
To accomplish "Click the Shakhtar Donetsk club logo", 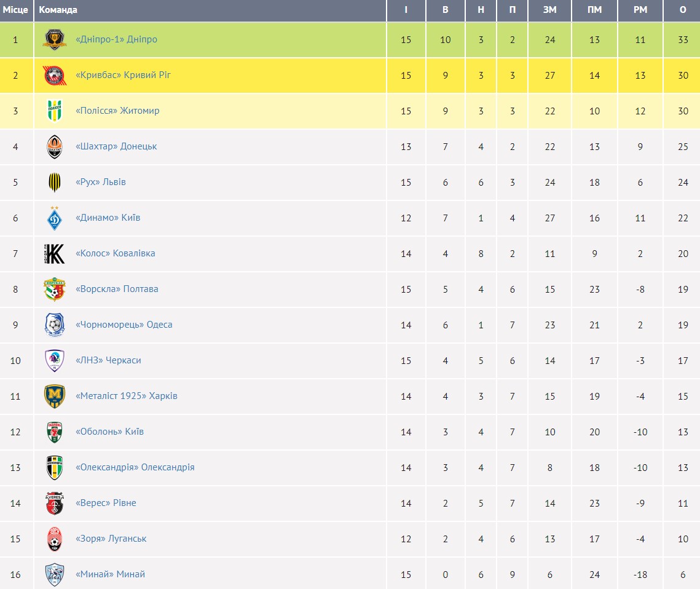I will click(54, 147).
